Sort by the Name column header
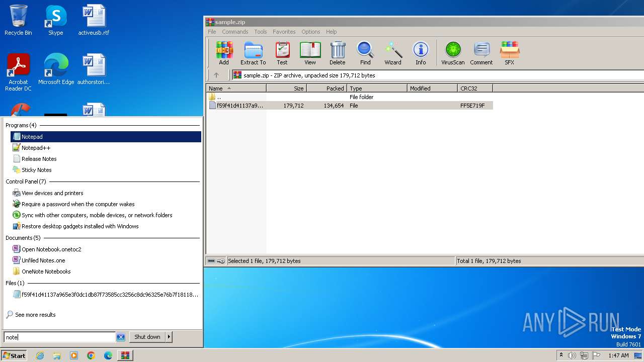 (236, 88)
